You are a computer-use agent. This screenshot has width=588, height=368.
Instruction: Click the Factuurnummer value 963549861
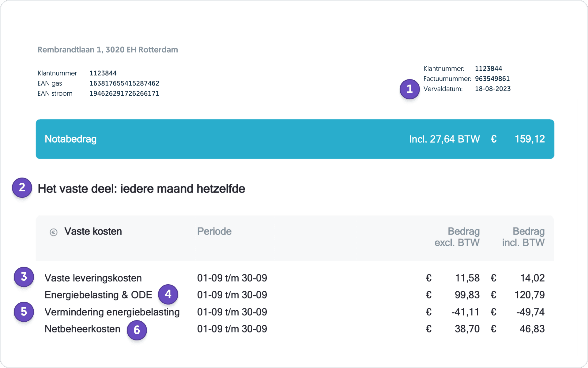[x=492, y=79]
